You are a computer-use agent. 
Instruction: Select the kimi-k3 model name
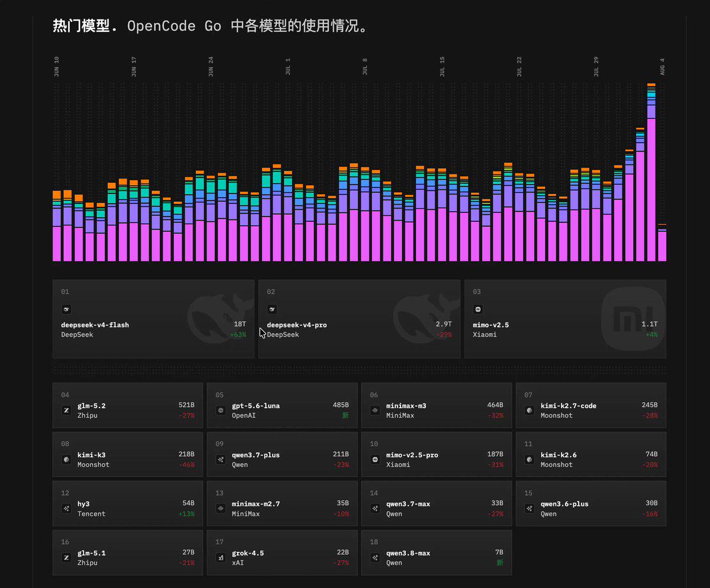click(x=91, y=455)
